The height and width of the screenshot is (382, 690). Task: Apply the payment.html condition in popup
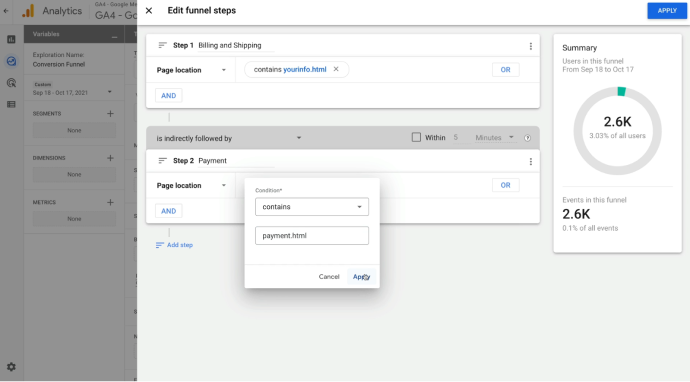361,276
